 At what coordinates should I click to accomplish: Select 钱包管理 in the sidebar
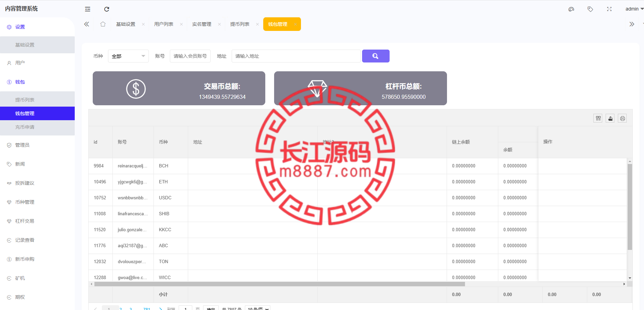pyautogui.click(x=37, y=113)
